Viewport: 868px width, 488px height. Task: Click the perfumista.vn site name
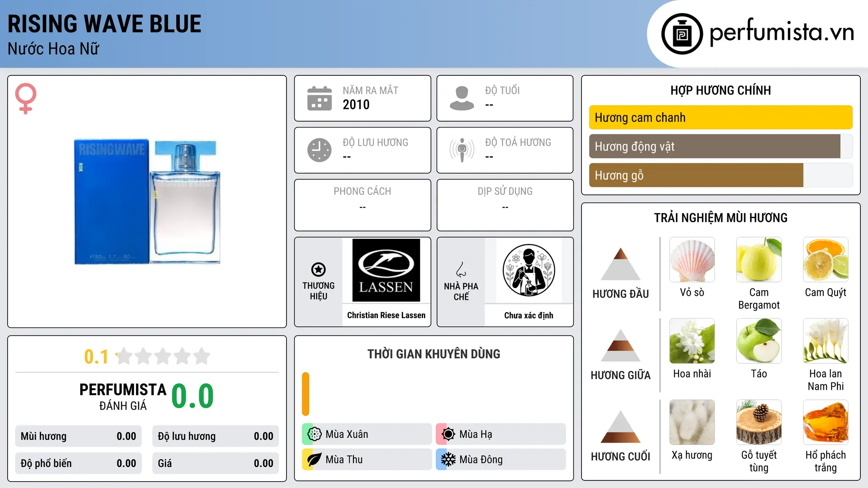782,32
